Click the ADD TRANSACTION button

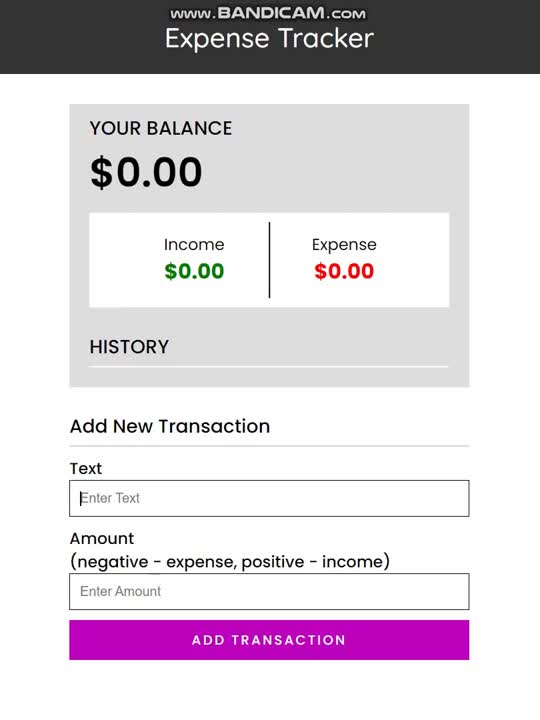tap(269, 640)
